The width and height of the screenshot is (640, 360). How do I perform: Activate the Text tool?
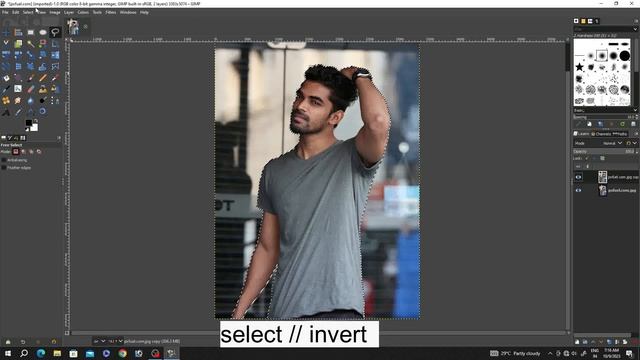tap(6, 112)
